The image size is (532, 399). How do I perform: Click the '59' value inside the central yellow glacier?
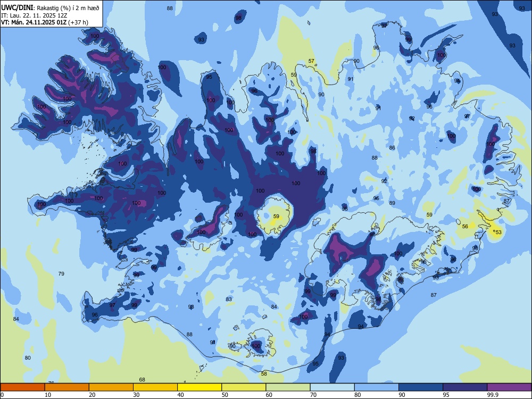(x=276, y=216)
